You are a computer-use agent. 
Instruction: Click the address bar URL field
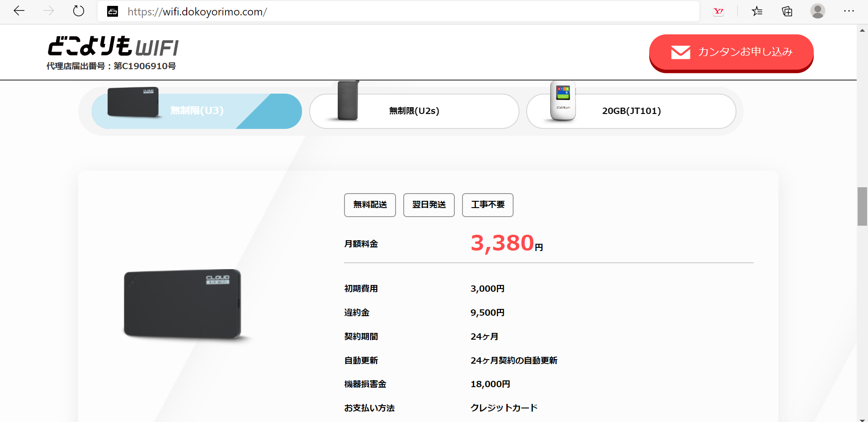click(407, 11)
